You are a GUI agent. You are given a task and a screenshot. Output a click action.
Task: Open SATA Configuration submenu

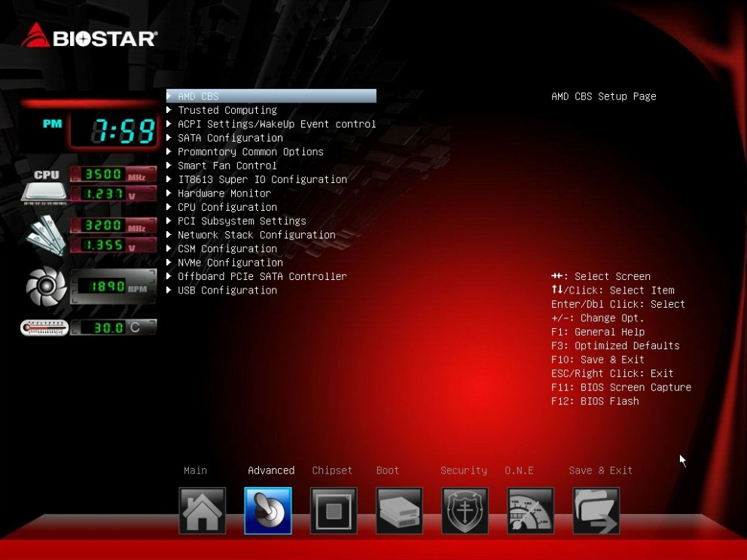[x=230, y=138]
